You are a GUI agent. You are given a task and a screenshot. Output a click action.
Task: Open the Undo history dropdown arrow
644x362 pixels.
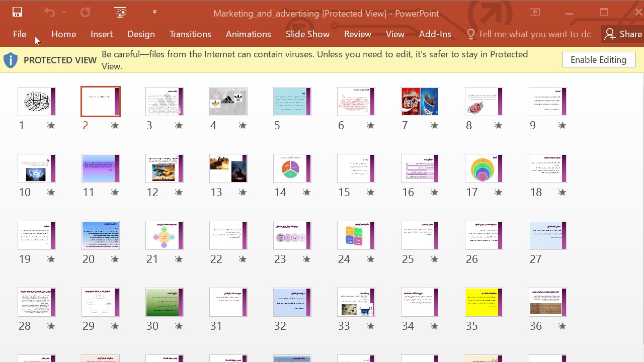click(x=64, y=13)
